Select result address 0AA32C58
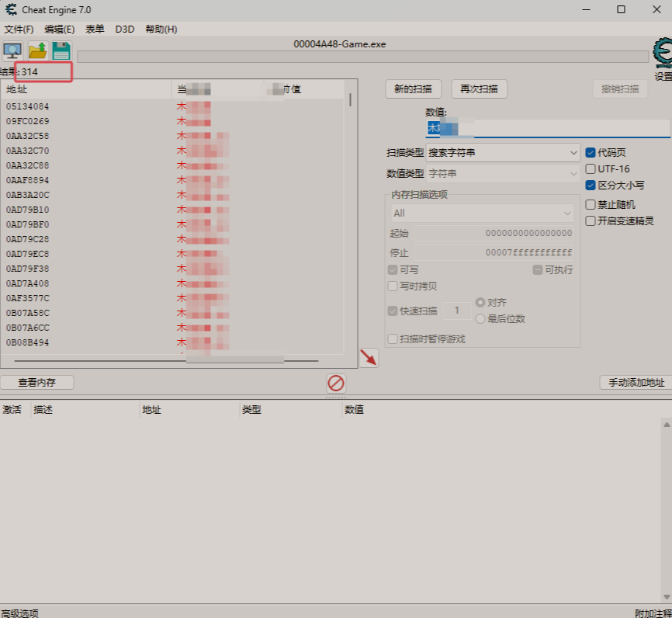This screenshot has width=672, height=618. click(x=27, y=136)
